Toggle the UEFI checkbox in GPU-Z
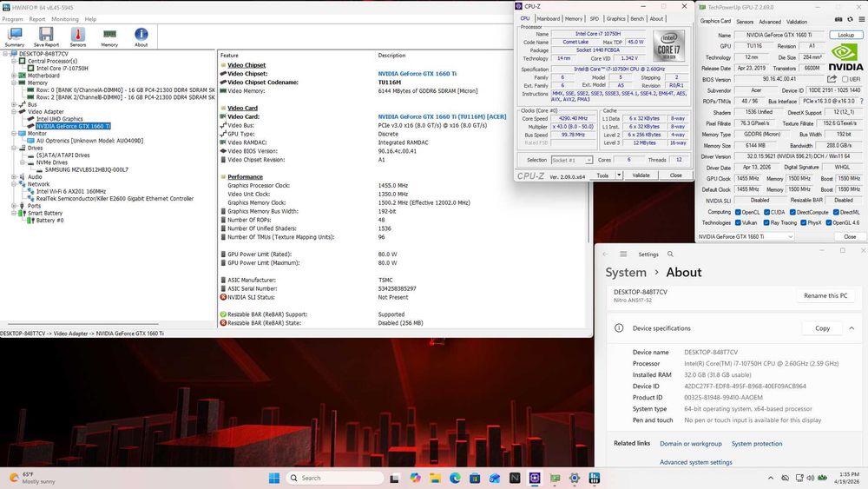Viewport: 868px width, 489px height. coord(845,79)
